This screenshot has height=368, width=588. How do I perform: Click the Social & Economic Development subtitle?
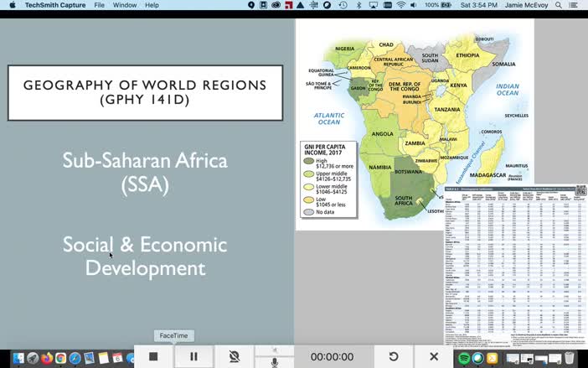pyautogui.click(x=145, y=257)
